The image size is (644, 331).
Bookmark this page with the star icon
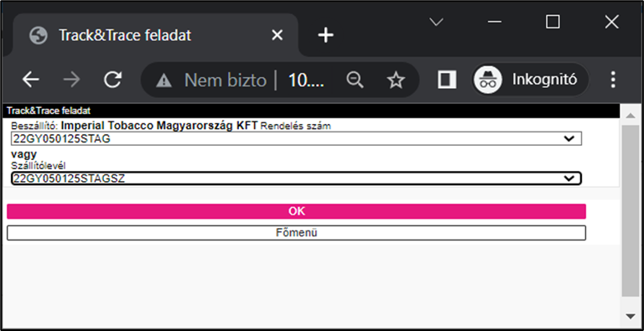point(396,80)
